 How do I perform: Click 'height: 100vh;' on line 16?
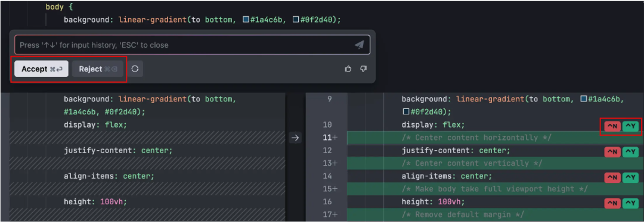[x=434, y=202]
